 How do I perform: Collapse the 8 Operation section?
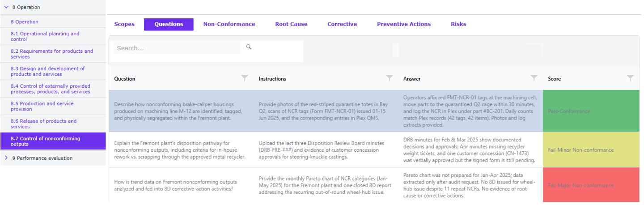coord(6,7)
